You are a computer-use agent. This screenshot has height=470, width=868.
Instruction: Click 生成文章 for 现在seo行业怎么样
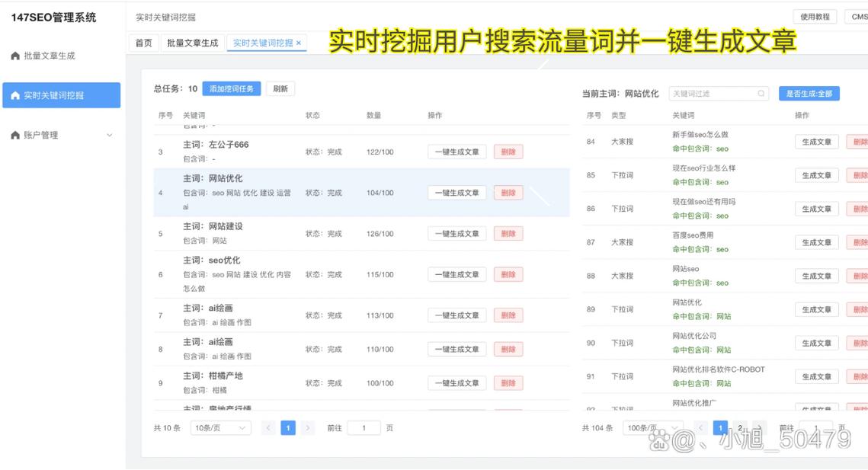(x=816, y=175)
